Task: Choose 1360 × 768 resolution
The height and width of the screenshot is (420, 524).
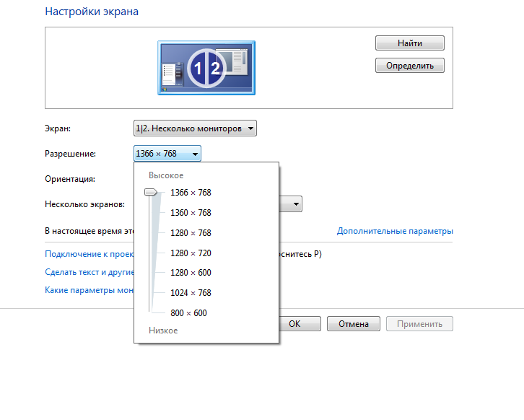Action: [x=191, y=213]
